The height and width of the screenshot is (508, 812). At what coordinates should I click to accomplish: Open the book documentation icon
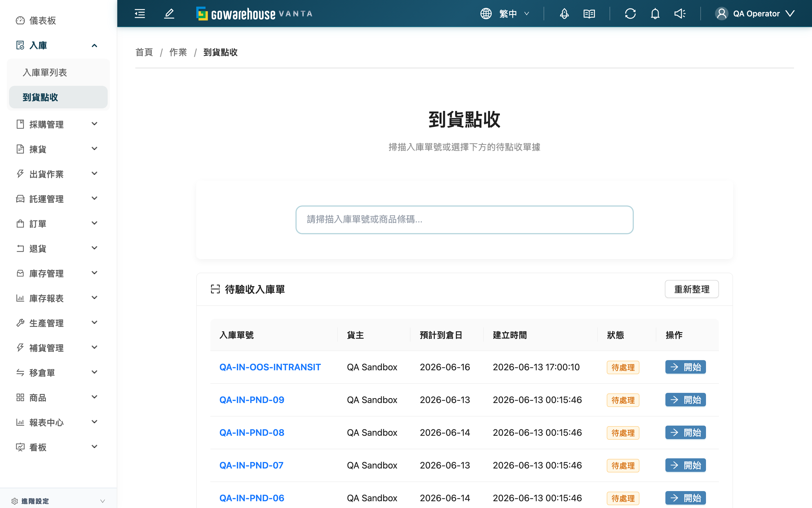coord(589,14)
